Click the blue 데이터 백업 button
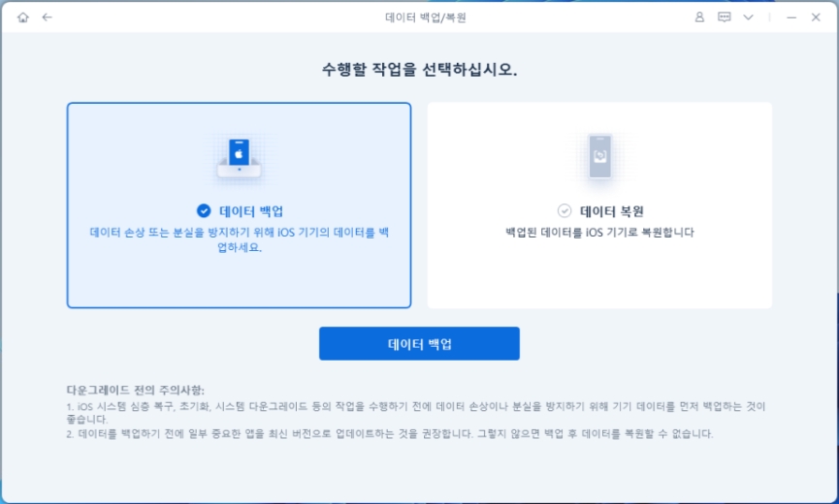 (x=419, y=344)
